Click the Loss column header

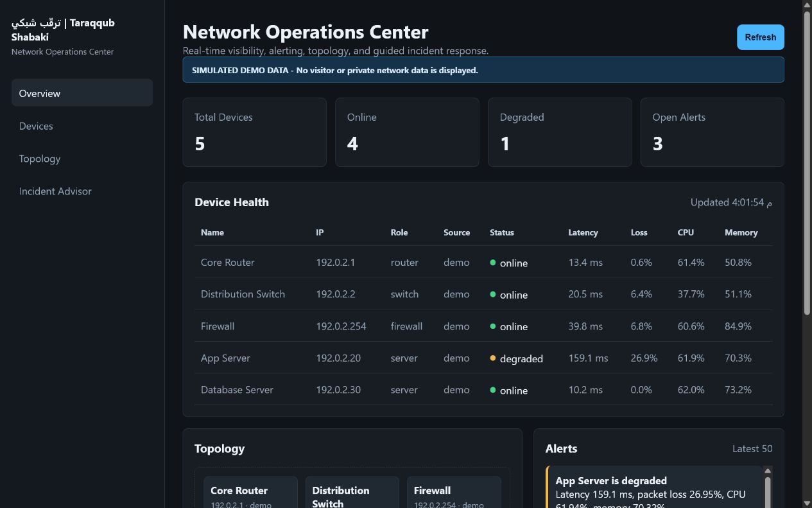(639, 232)
